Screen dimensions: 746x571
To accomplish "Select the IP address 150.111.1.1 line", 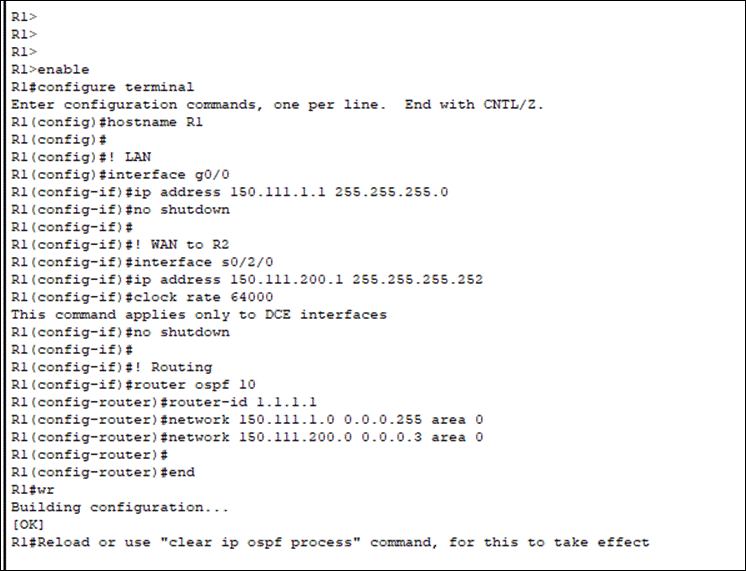I will tap(229, 192).
